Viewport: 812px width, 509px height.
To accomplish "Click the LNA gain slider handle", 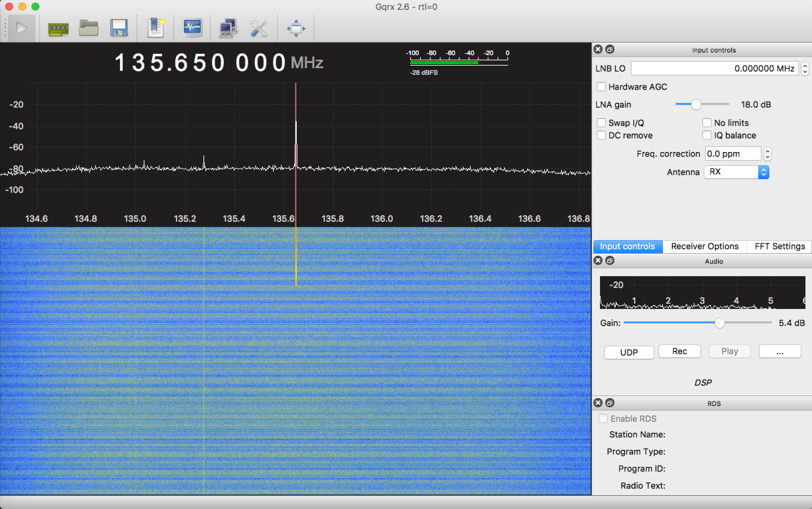I will point(696,105).
